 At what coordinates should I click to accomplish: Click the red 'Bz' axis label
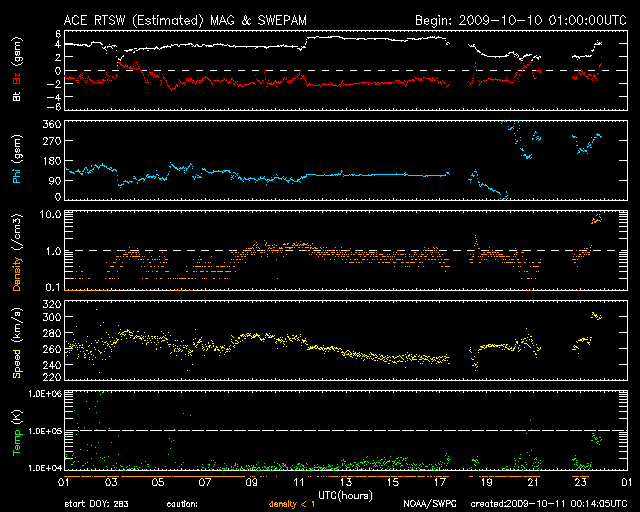click(x=17, y=76)
